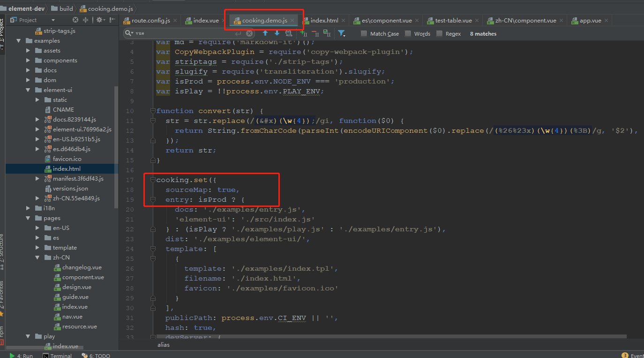The width and height of the screenshot is (644, 358).
Task: Jump to next search match arrow
Action: point(277,33)
